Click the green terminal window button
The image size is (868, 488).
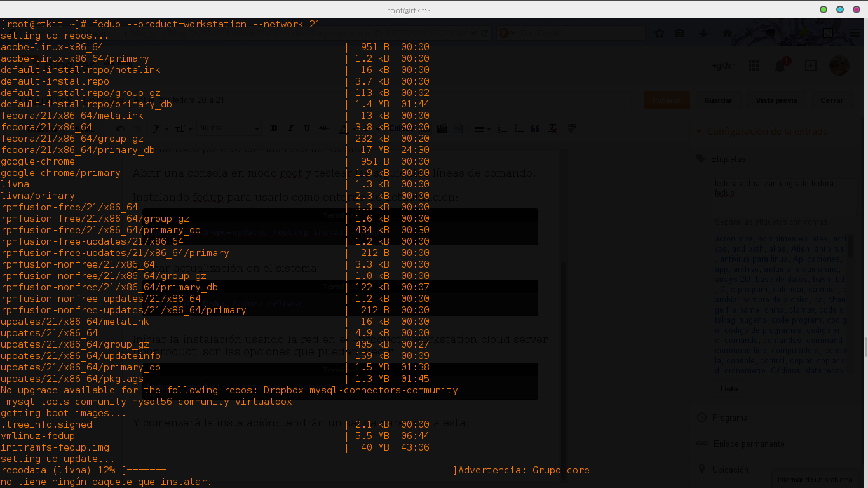[x=824, y=10]
